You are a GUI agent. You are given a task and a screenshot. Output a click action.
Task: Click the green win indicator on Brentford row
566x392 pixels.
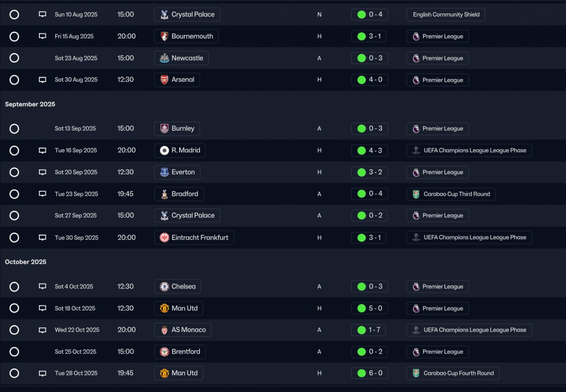362,352
